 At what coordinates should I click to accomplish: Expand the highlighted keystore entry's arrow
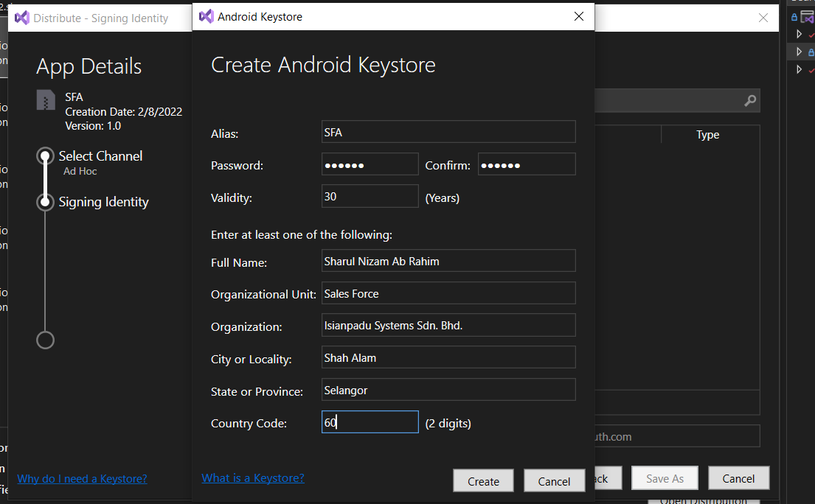coord(800,52)
